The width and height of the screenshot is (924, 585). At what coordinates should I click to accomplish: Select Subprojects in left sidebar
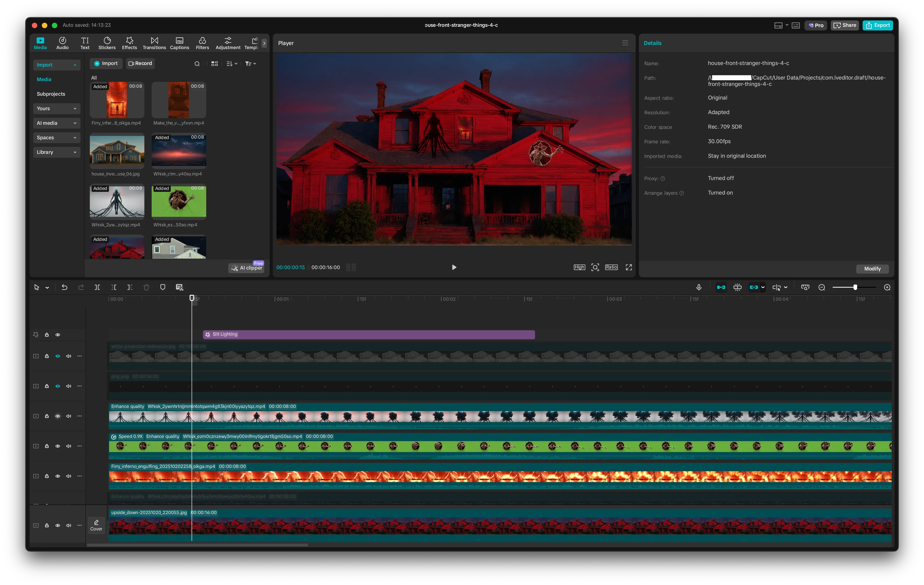point(51,94)
